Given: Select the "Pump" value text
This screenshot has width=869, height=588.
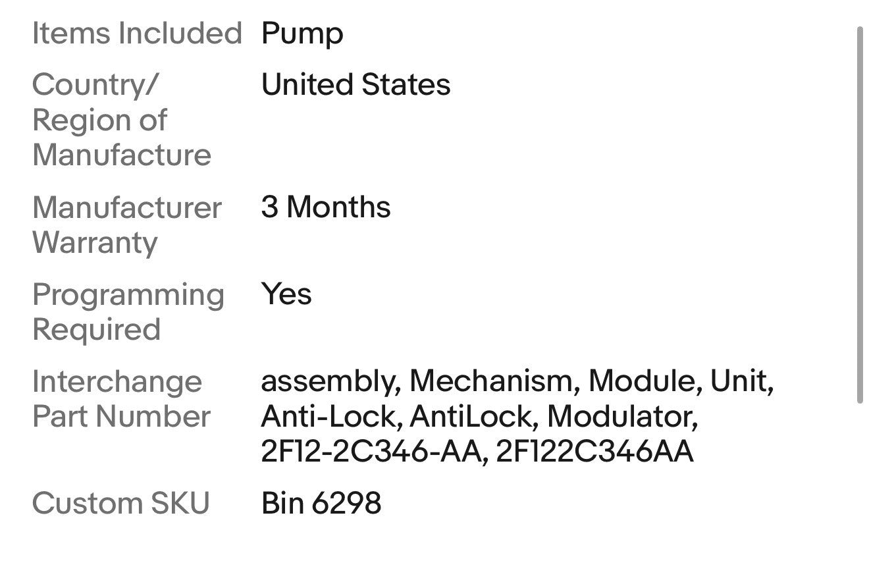Looking at the screenshot, I should pyautogui.click(x=302, y=34).
